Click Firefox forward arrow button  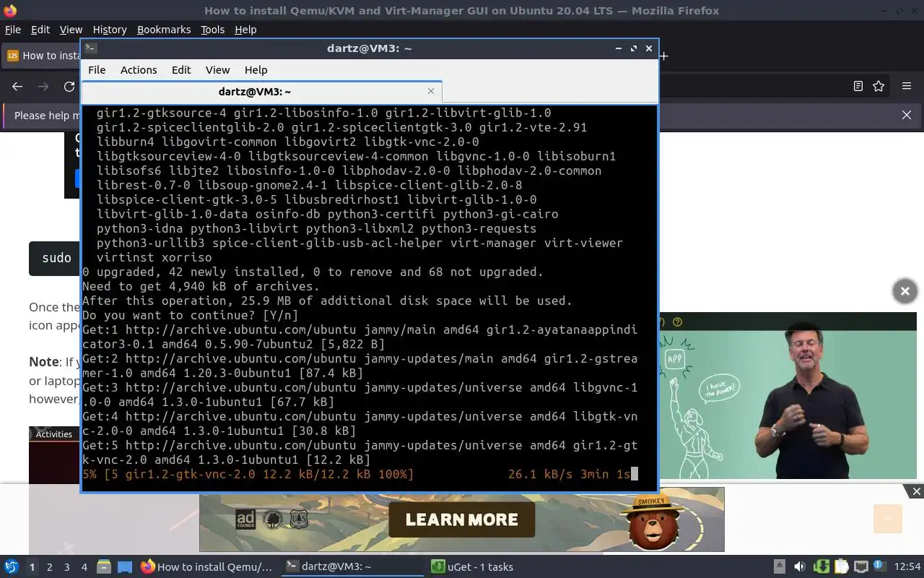coord(43,86)
